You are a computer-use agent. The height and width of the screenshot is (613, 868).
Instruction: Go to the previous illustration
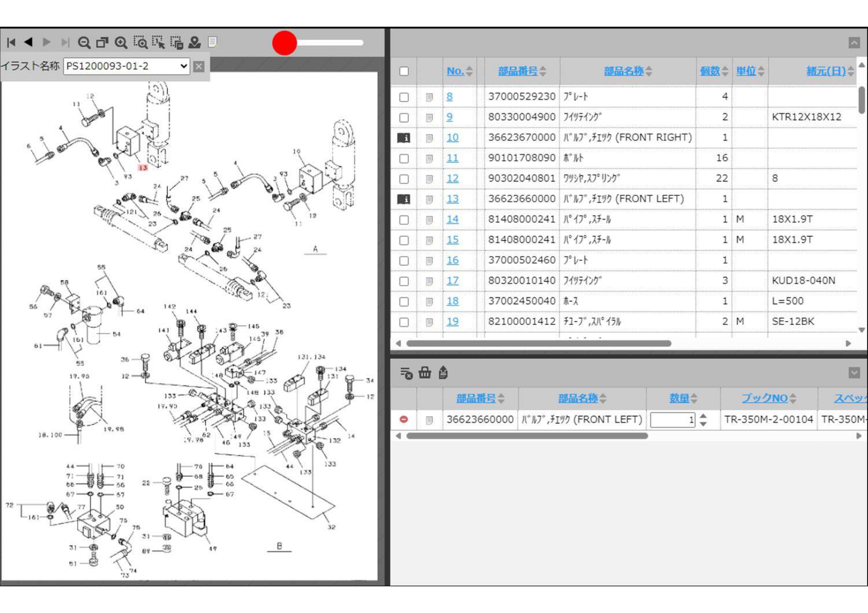point(29,43)
